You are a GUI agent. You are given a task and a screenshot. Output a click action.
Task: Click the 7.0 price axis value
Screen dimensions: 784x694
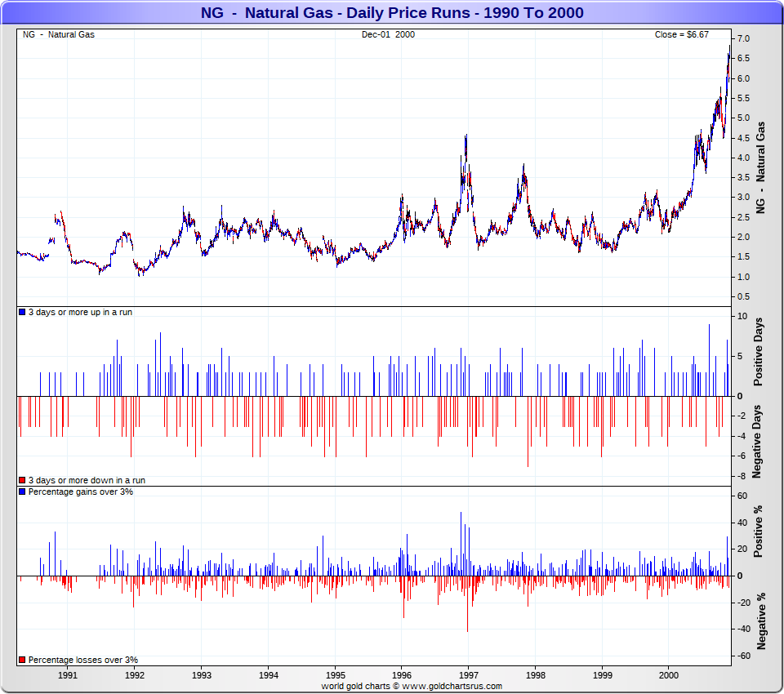point(743,39)
